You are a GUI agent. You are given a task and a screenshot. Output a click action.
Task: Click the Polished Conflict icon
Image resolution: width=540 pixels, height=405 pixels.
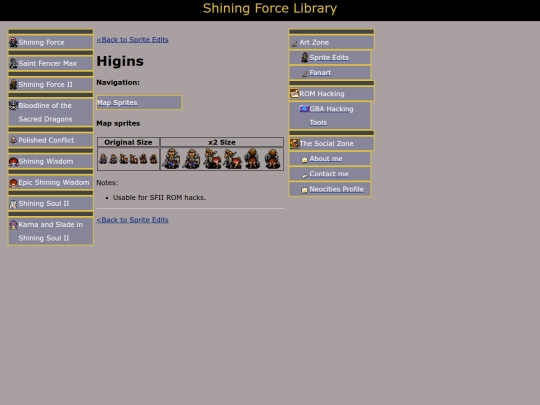coord(13,140)
